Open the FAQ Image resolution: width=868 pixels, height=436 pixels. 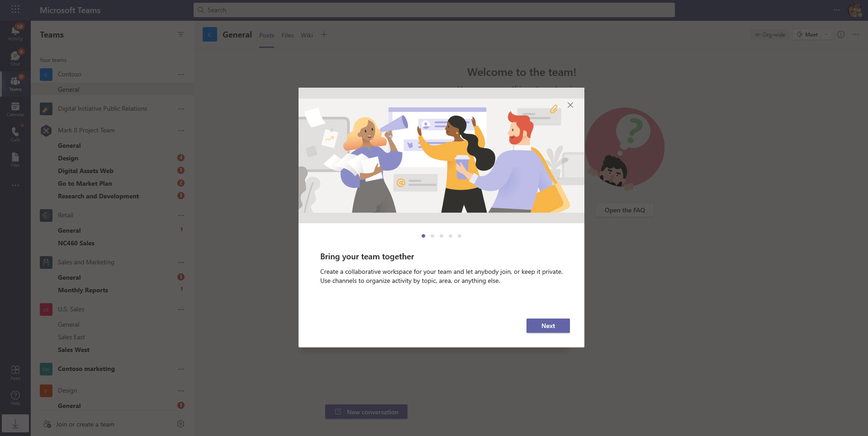pyautogui.click(x=624, y=210)
